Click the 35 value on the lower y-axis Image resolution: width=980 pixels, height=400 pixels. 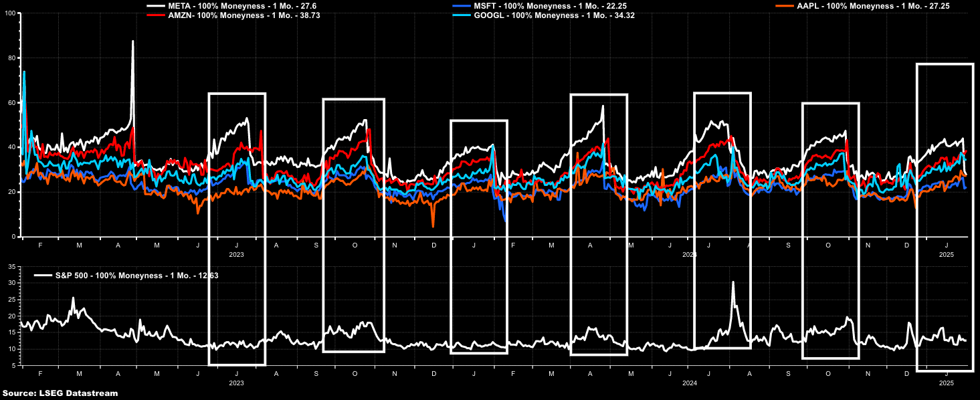click(13, 267)
